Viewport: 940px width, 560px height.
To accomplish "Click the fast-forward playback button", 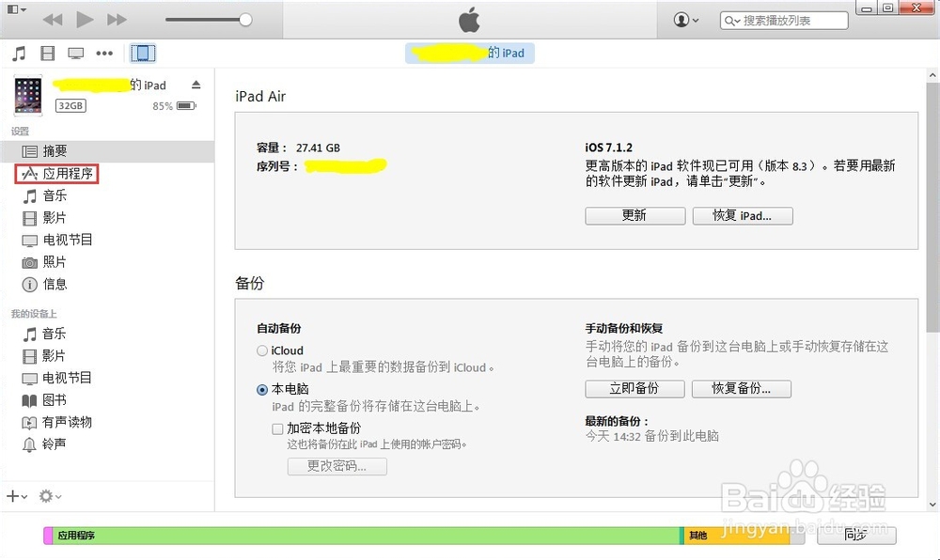I will click(117, 20).
